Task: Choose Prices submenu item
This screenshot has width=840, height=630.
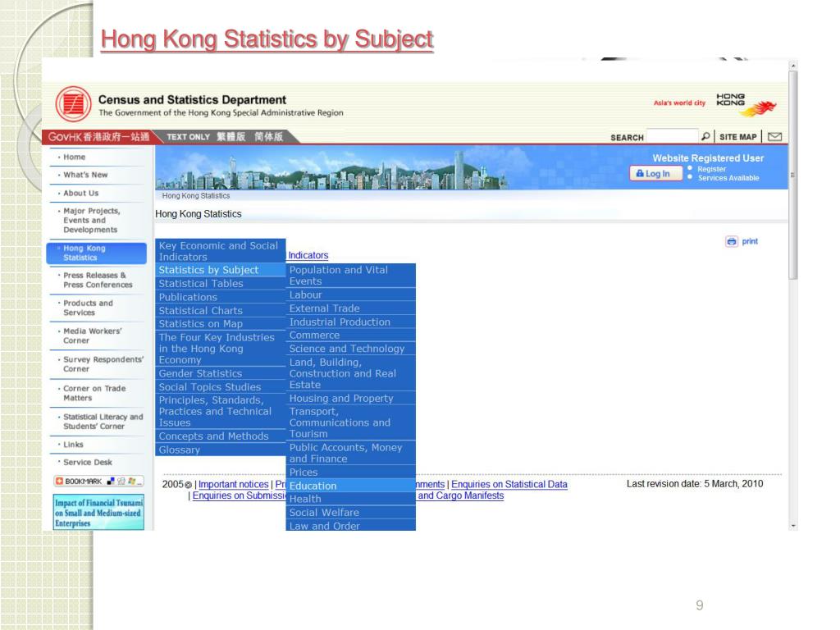Action: pyautogui.click(x=351, y=472)
